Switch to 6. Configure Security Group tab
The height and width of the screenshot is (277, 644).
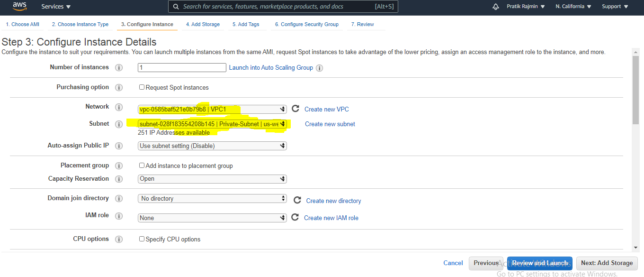coord(307,24)
